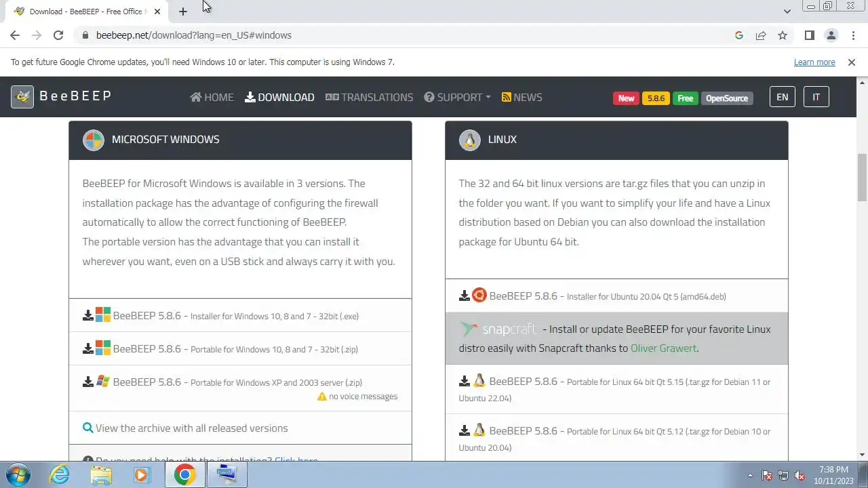
Task: Click the taskbar clock 7:38 PM
Action: tap(833, 475)
